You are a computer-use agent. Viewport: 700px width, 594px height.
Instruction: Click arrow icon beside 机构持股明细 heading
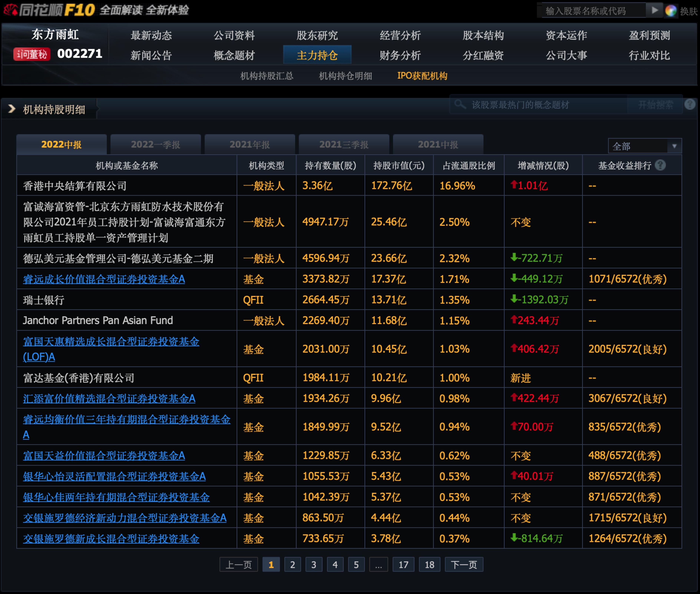[12, 109]
